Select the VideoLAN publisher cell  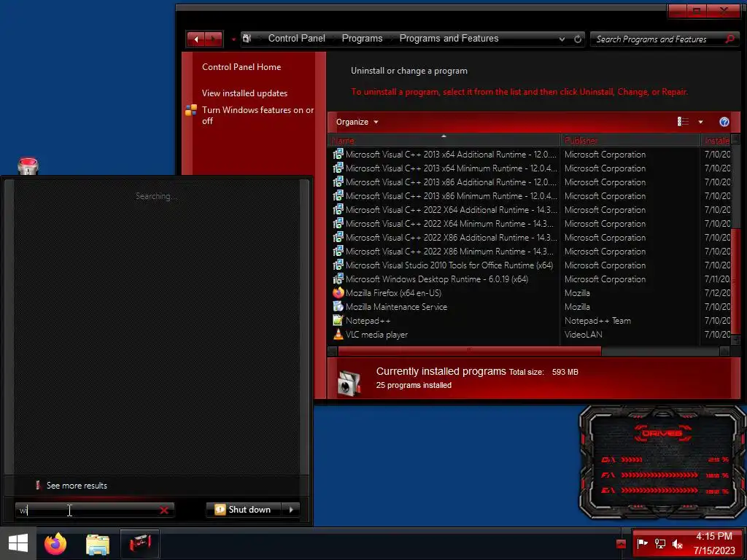click(x=583, y=334)
